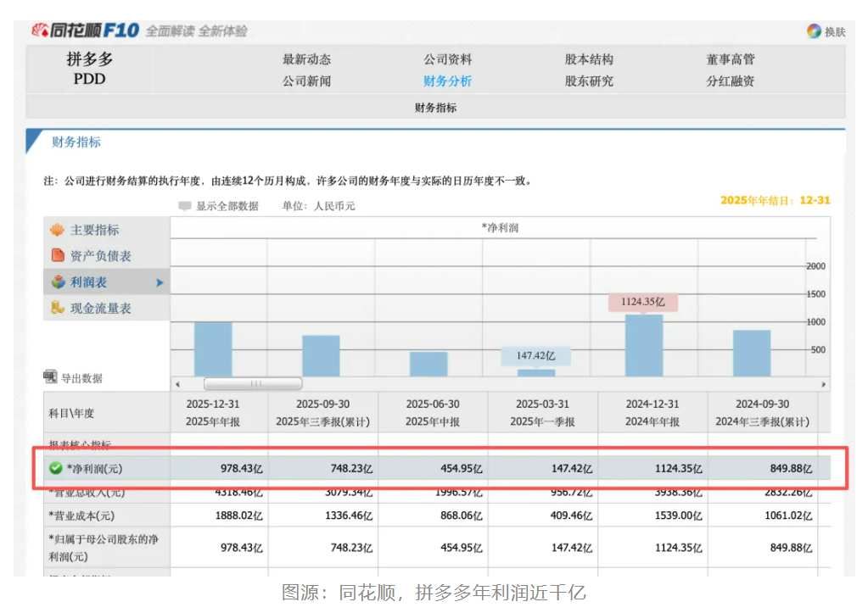Click the left arrow of chart scrollbar

click(177, 384)
